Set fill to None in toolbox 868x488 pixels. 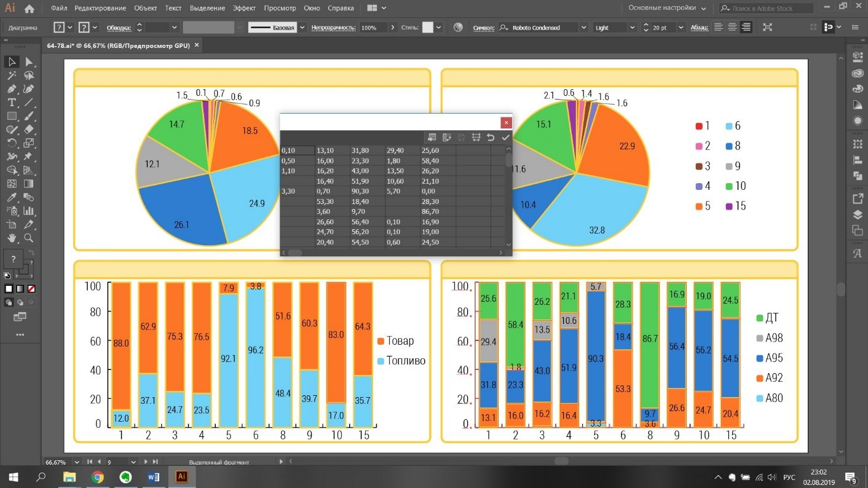point(31,289)
